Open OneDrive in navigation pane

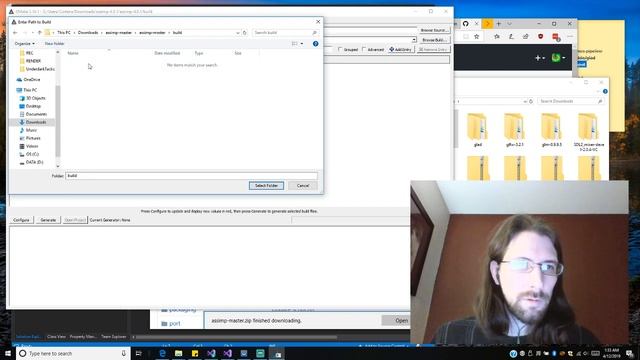[x=32, y=80]
